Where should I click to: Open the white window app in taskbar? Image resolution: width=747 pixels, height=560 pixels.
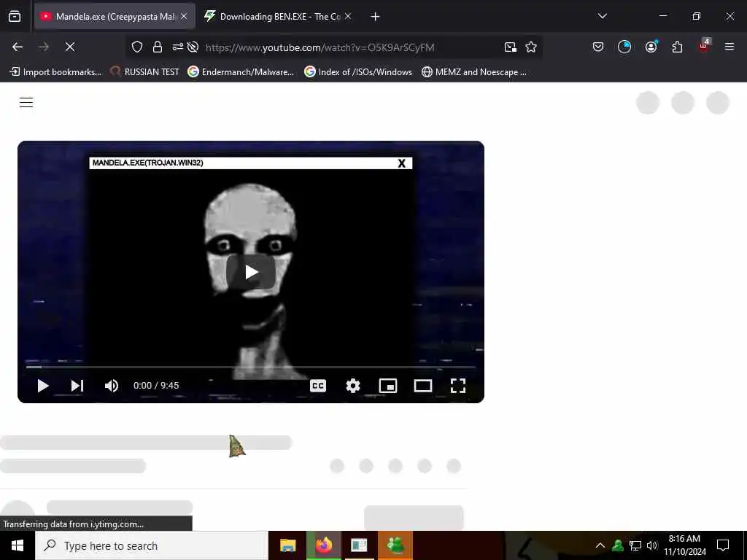coord(359,545)
